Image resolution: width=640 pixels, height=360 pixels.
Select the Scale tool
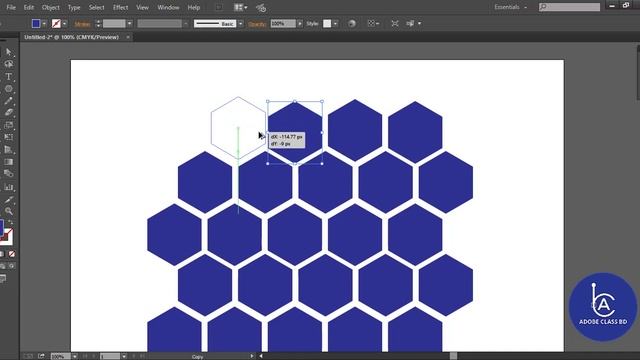click(x=9, y=125)
